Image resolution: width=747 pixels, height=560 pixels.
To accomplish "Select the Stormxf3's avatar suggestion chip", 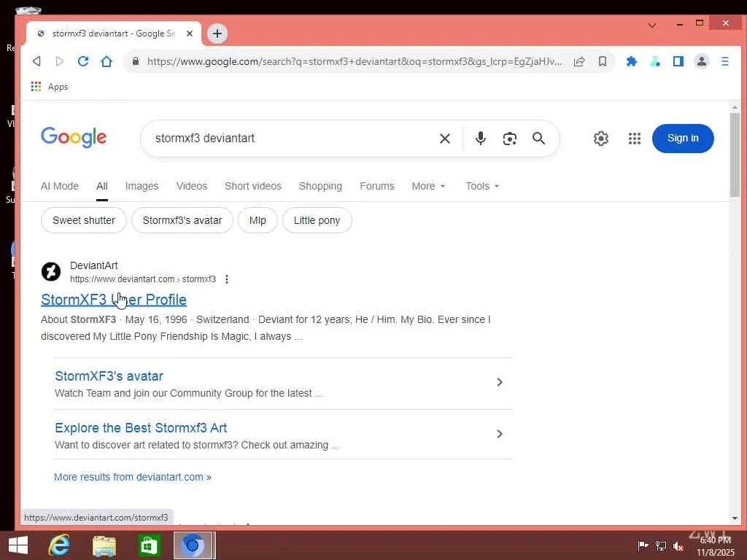I will tap(182, 220).
